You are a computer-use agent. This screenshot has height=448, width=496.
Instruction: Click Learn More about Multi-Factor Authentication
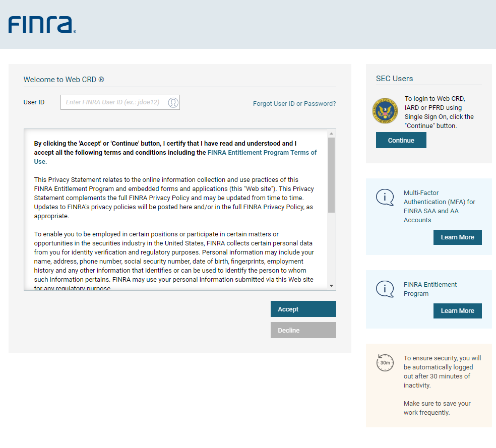[x=457, y=237]
